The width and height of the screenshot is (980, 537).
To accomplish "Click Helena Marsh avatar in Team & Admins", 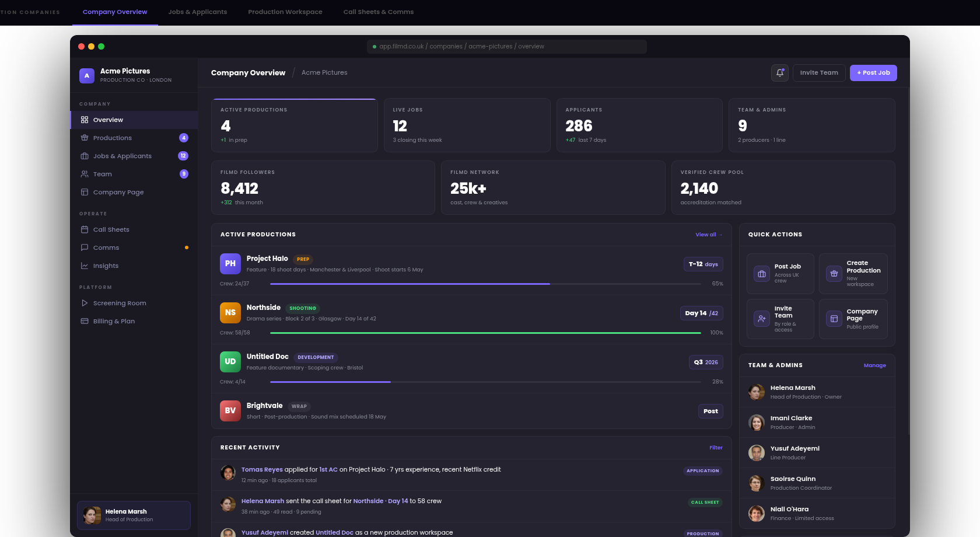I will point(757,392).
